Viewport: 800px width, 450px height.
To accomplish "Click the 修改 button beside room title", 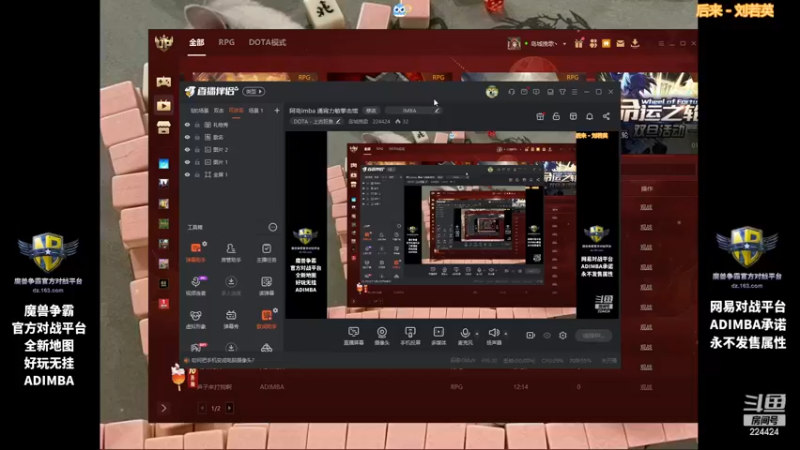I will pyautogui.click(x=371, y=111).
